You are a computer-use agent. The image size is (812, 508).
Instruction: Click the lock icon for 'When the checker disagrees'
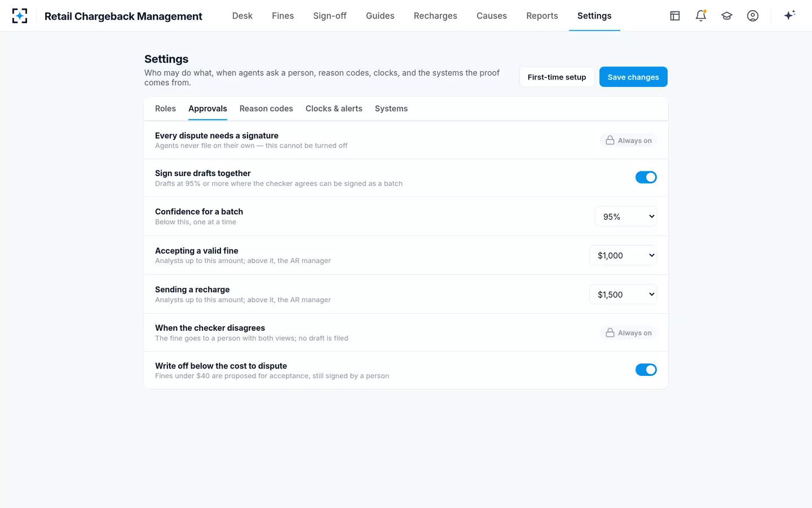[x=610, y=333]
